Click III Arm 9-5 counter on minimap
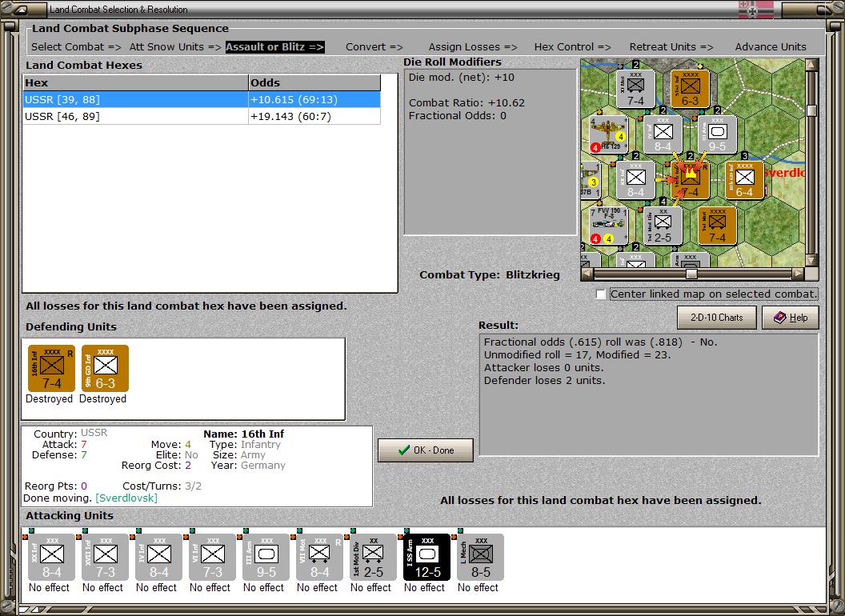The width and height of the screenshot is (845, 616). click(x=717, y=134)
